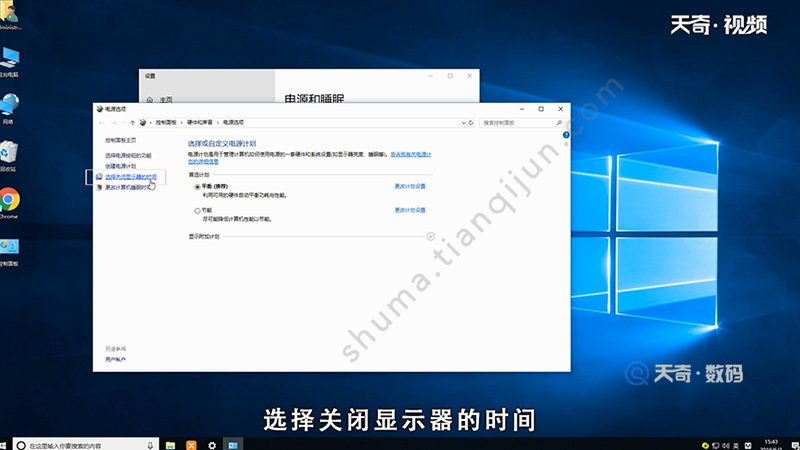This screenshot has height=450, width=800.
Task: Open the power plans details link in the description
Action: 411,154
